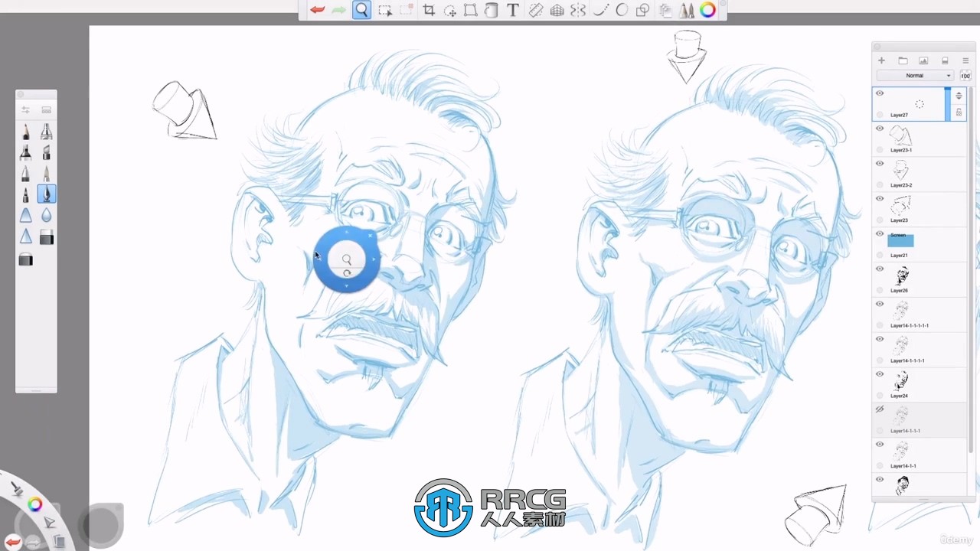Add a new layer with plus icon
The height and width of the screenshot is (551, 980).
pos(881,60)
